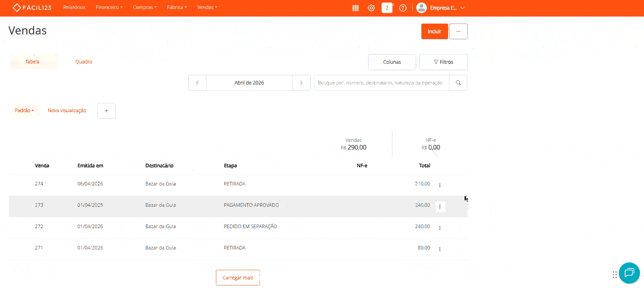The height and width of the screenshot is (288, 644).
Task: Open row actions for sale 272
Action: 440,228
